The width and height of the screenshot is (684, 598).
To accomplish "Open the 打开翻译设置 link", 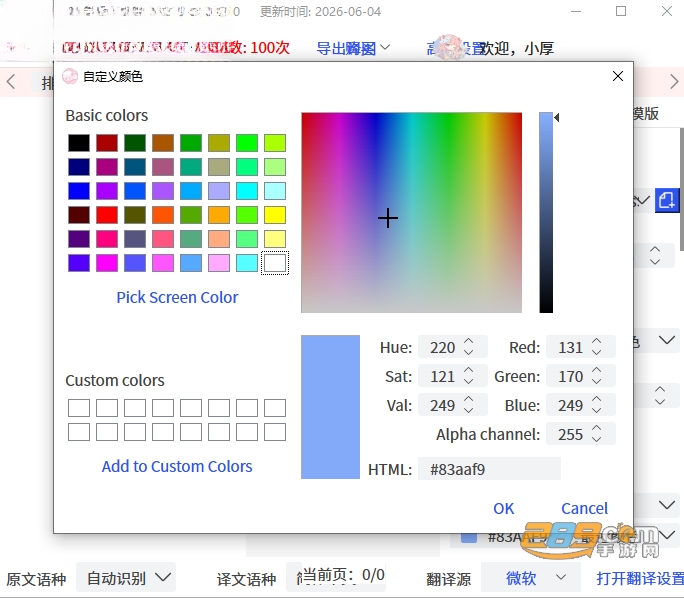I will 640,578.
